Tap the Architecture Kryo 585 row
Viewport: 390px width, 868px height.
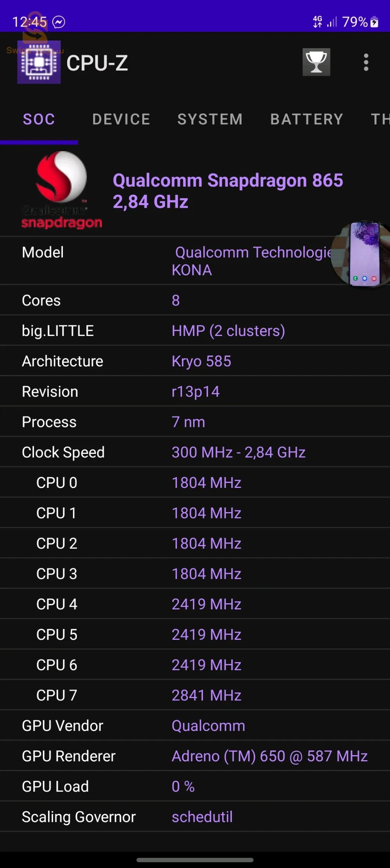tap(195, 361)
